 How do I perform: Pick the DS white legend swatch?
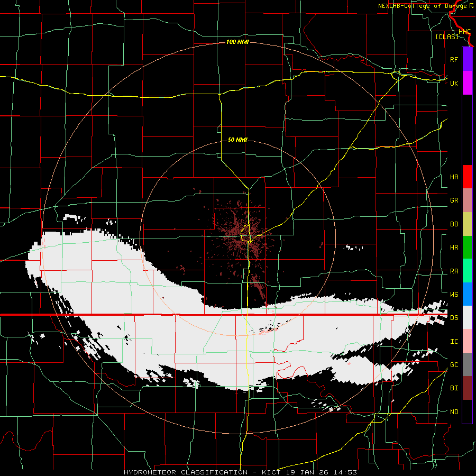pos(467,317)
